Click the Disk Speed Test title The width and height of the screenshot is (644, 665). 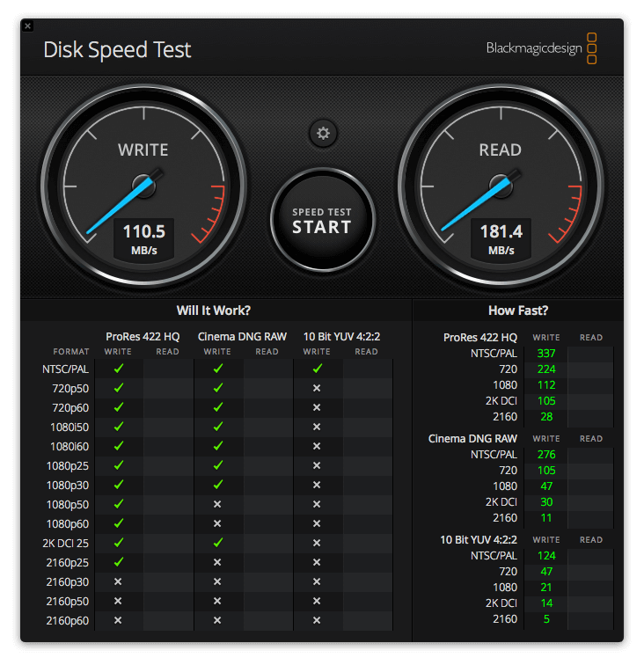tap(117, 49)
